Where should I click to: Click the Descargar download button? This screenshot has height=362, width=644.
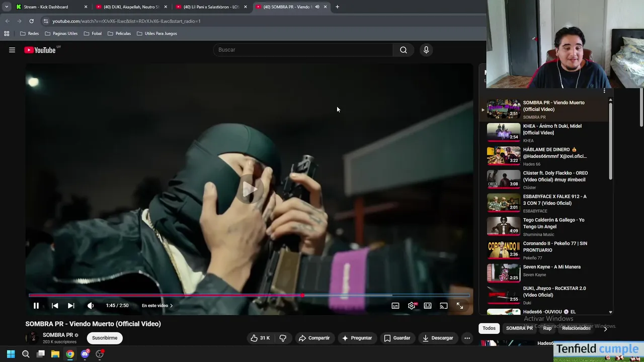[438, 338]
